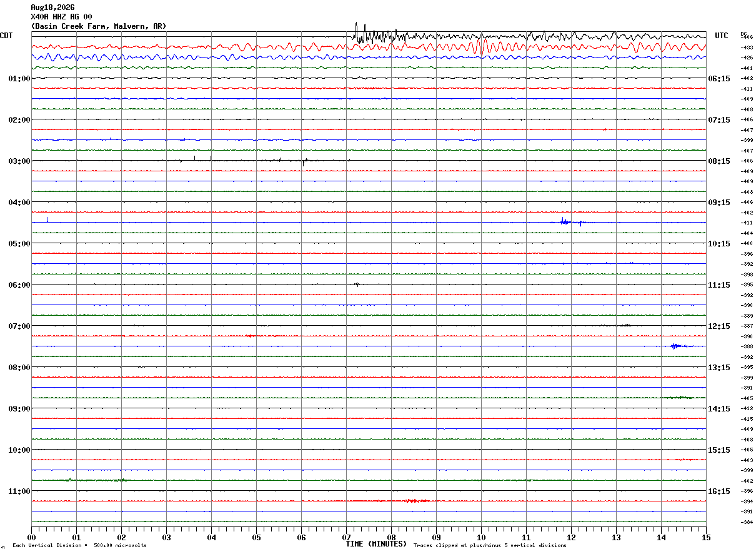Select the 14 minute axis tick label
The height and width of the screenshot is (554, 756).
pyautogui.click(x=661, y=538)
